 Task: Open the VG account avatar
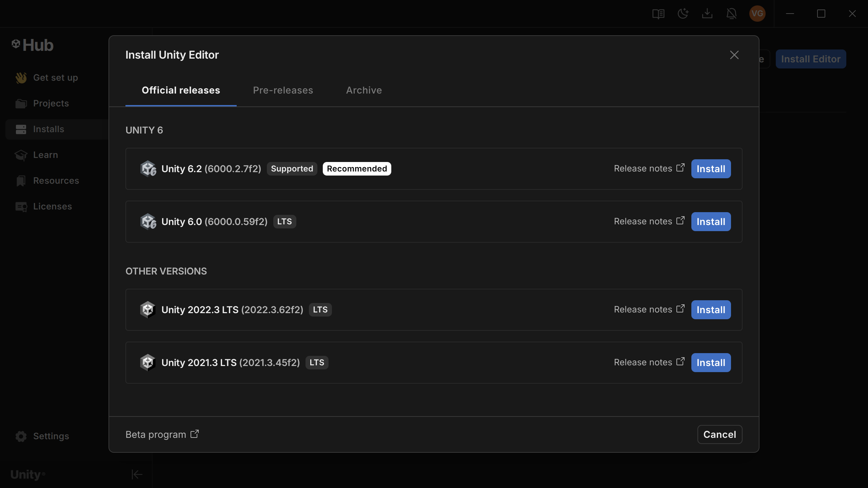[757, 14]
